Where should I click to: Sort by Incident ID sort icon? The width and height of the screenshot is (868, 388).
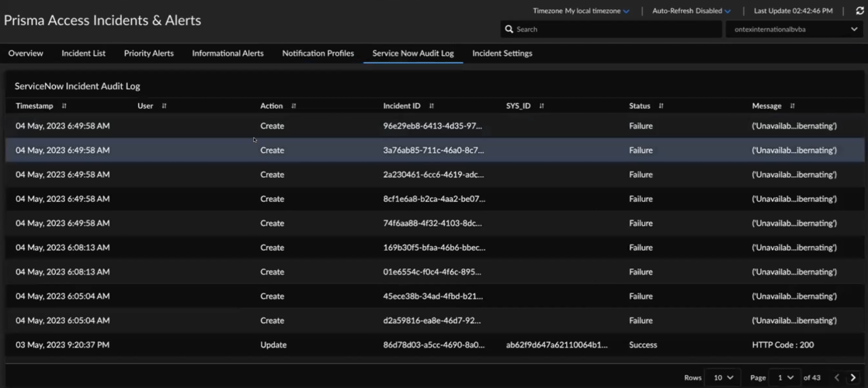(432, 106)
